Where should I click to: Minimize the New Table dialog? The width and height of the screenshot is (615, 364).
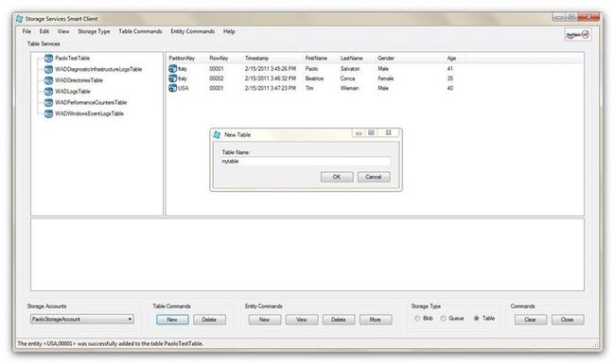(359, 133)
